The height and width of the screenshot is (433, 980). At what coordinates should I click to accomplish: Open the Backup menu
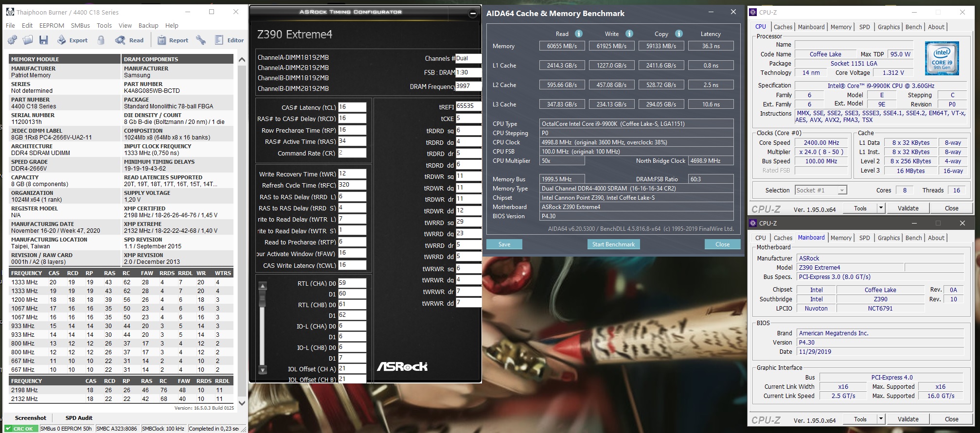click(148, 25)
